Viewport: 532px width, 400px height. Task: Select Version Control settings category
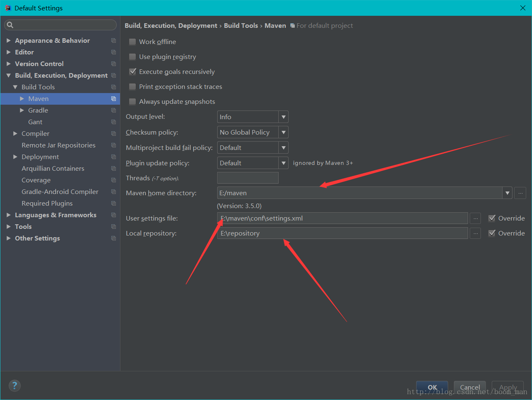(x=39, y=64)
